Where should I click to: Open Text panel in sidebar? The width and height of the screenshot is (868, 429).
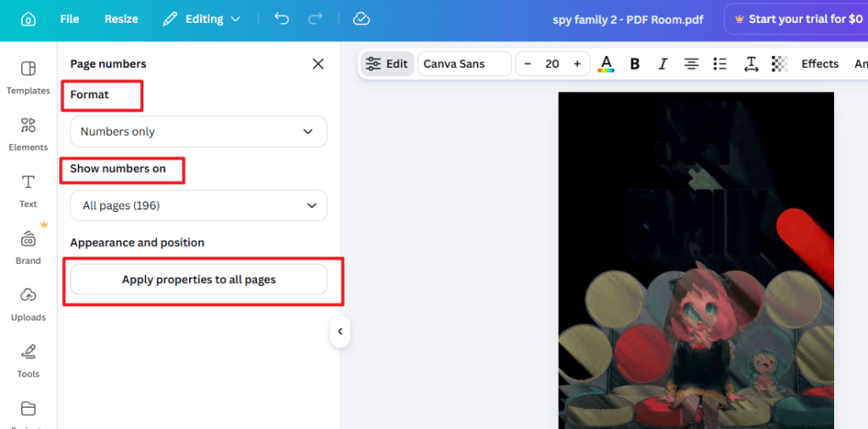click(x=28, y=191)
